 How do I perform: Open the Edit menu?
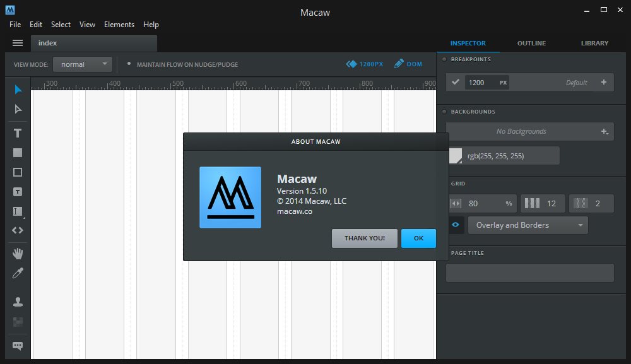(x=36, y=25)
